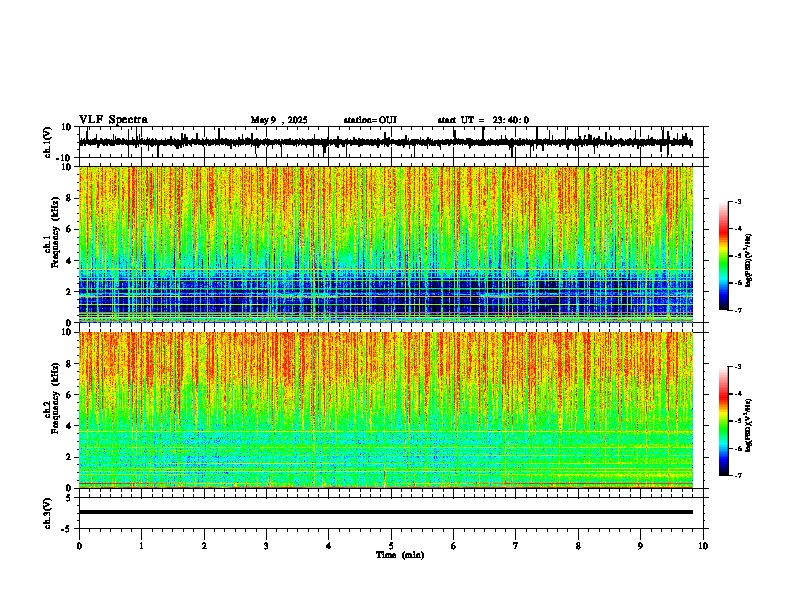The image size is (792, 612).
Task: Click the -3 label on ch.2 color bar
Action: pyautogui.click(x=737, y=367)
